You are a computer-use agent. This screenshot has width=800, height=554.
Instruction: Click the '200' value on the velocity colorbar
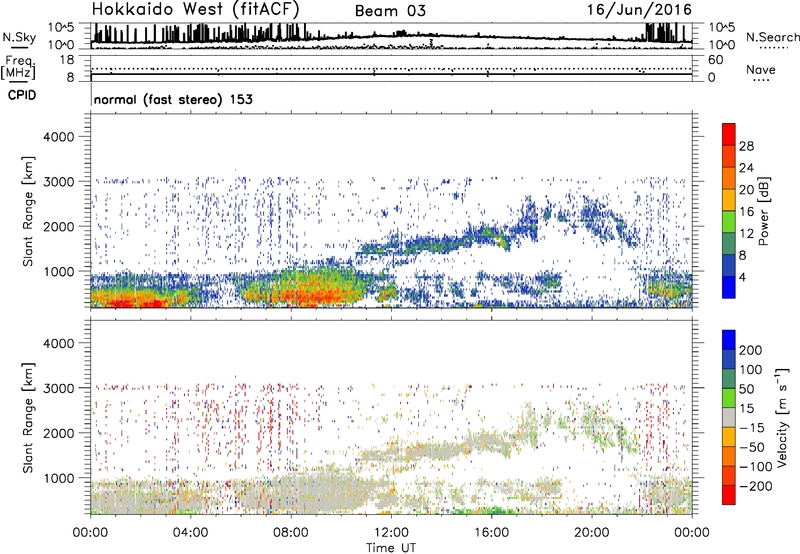click(751, 350)
